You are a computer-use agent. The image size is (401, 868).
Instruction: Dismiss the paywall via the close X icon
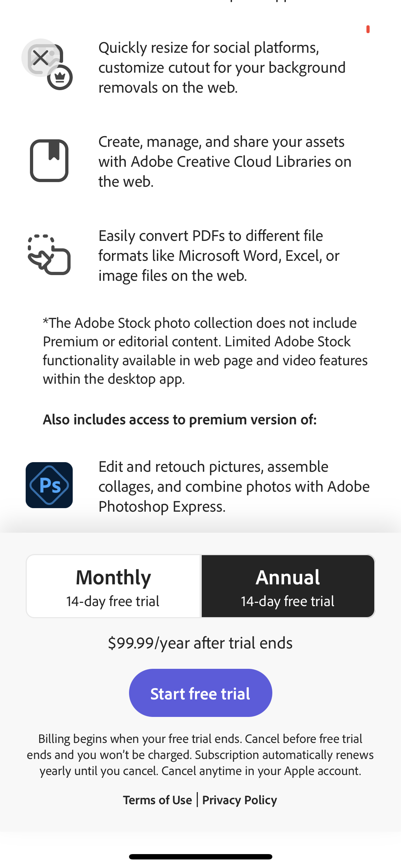pos(41,57)
